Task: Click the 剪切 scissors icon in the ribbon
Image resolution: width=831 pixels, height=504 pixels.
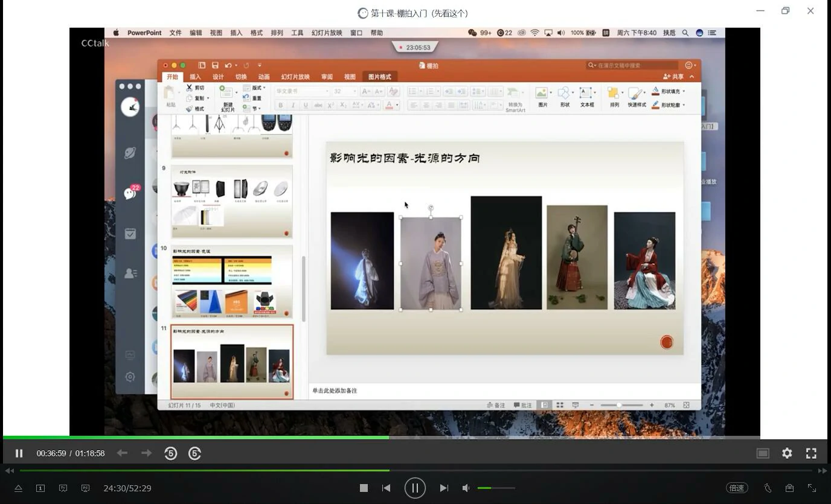Action: click(189, 88)
